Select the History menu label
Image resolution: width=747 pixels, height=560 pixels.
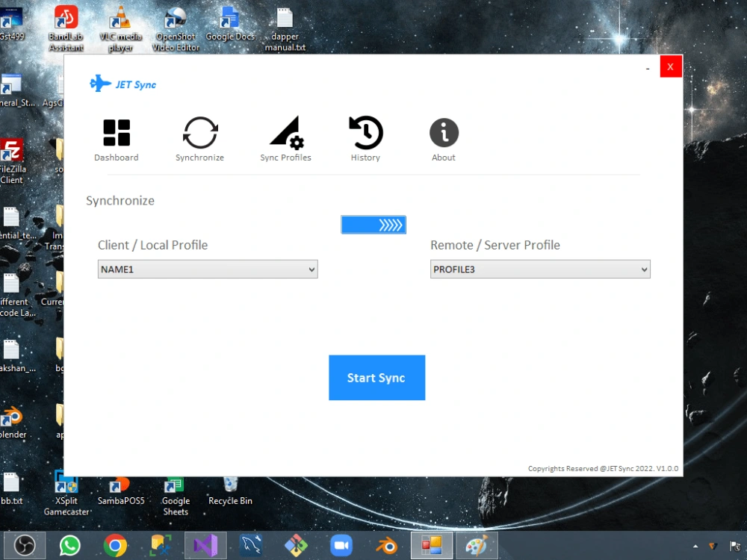click(x=365, y=158)
